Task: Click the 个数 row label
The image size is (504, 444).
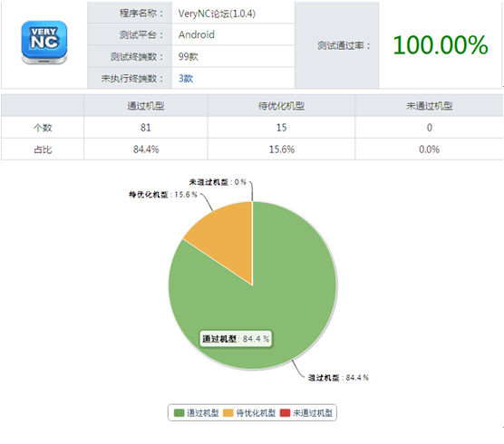Action: tap(43, 128)
